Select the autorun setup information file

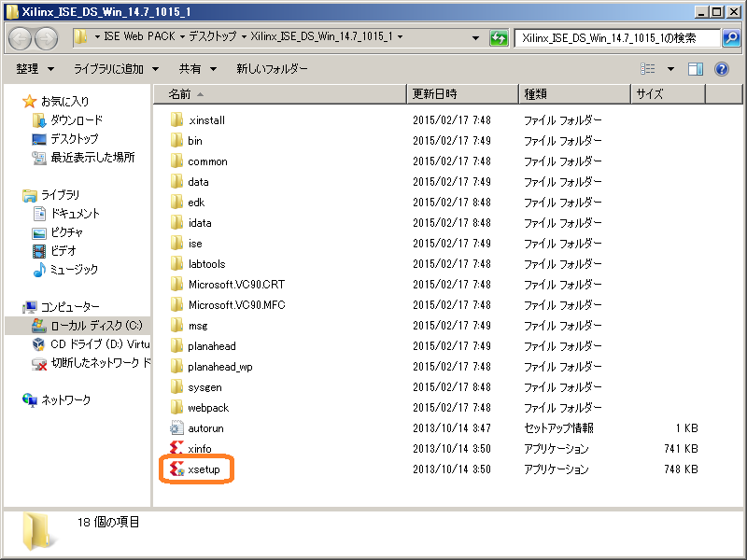pyautogui.click(x=204, y=428)
